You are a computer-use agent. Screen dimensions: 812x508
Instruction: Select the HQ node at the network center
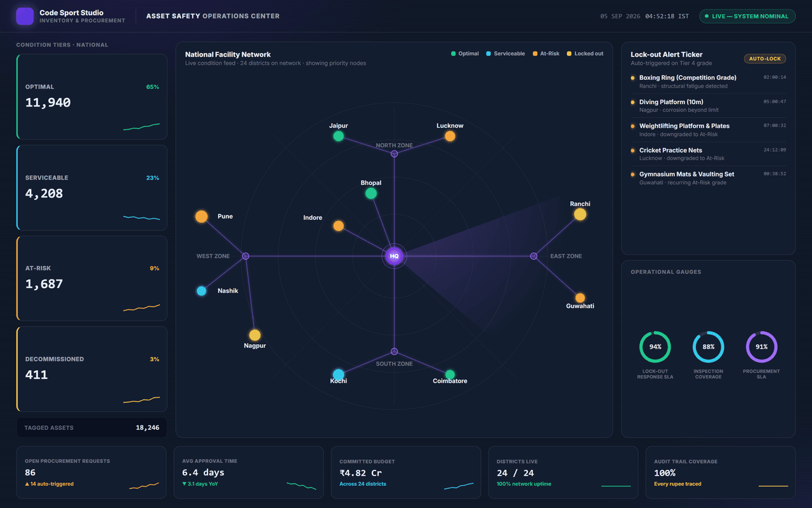point(394,257)
